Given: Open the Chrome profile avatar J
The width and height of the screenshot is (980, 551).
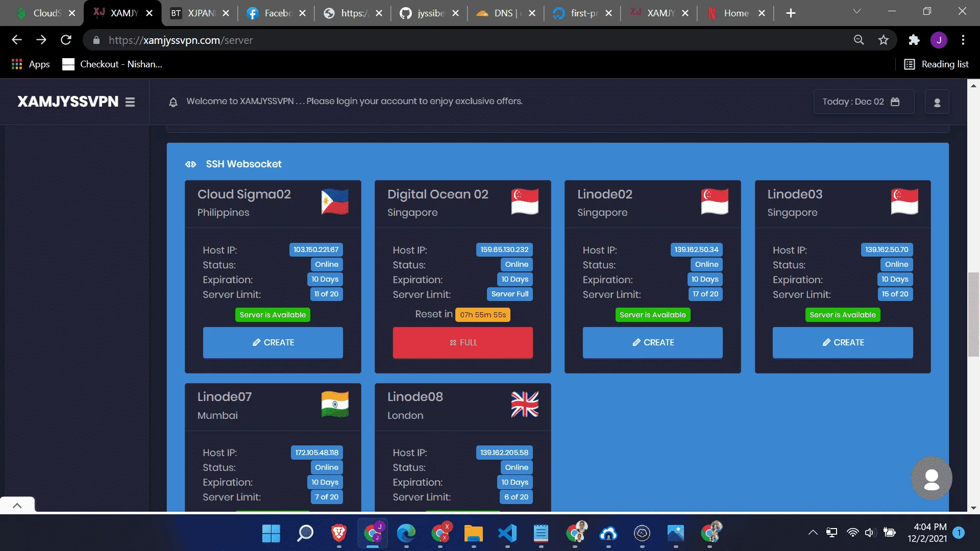Looking at the screenshot, I should point(939,40).
